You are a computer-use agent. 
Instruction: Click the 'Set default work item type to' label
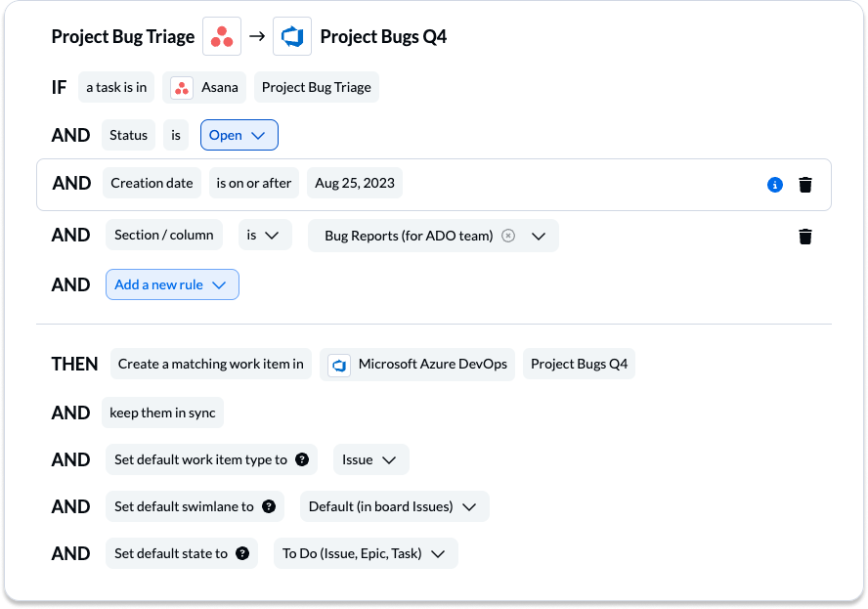[201, 459]
